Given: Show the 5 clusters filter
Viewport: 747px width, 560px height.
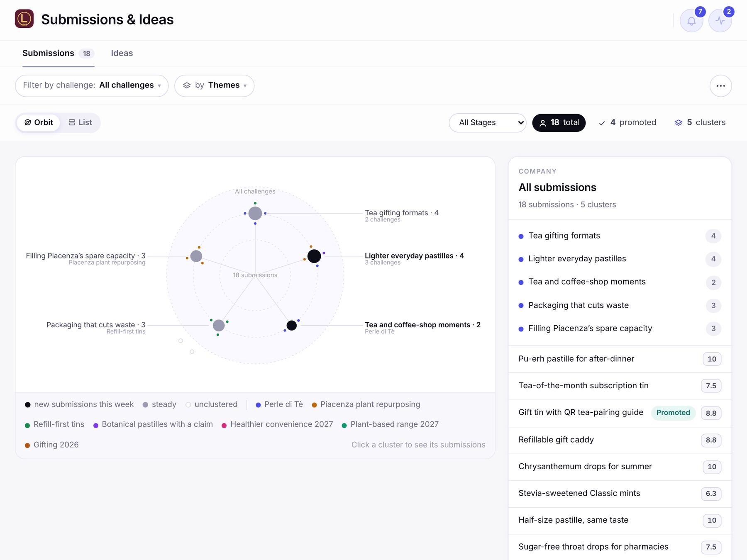Looking at the screenshot, I should (700, 122).
